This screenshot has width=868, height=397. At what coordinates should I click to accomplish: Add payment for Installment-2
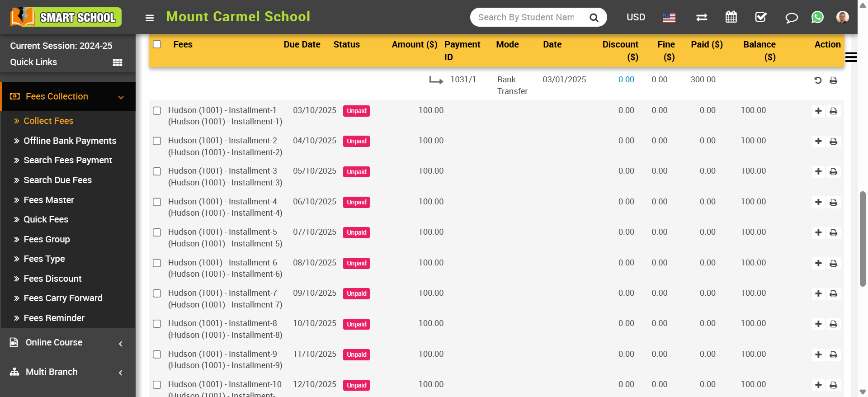click(x=818, y=141)
